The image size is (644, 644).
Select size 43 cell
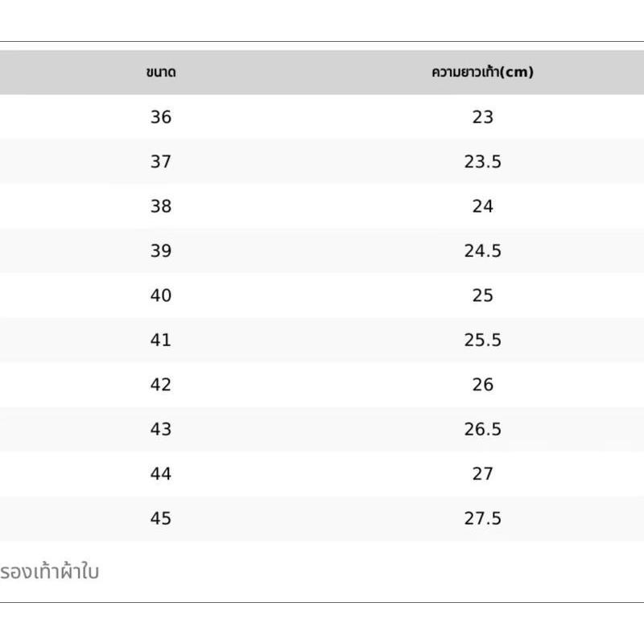click(x=161, y=429)
